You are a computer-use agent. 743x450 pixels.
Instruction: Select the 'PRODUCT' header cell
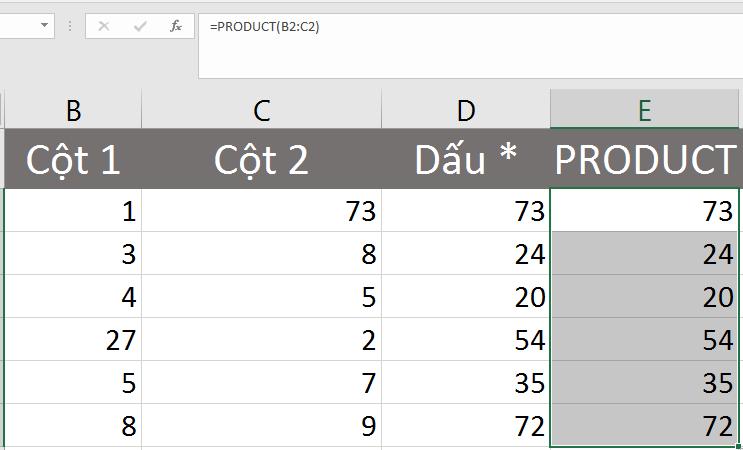pyautogui.click(x=645, y=159)
